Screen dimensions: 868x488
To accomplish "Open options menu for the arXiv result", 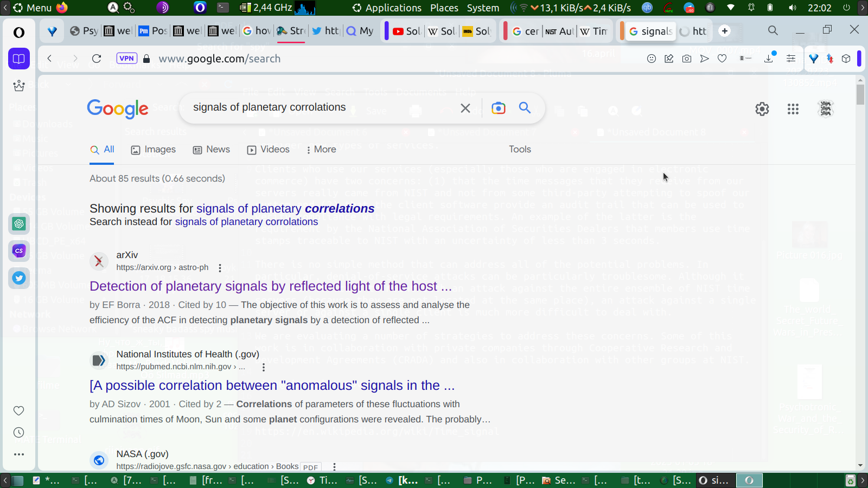I will click(x=220, y=268).
